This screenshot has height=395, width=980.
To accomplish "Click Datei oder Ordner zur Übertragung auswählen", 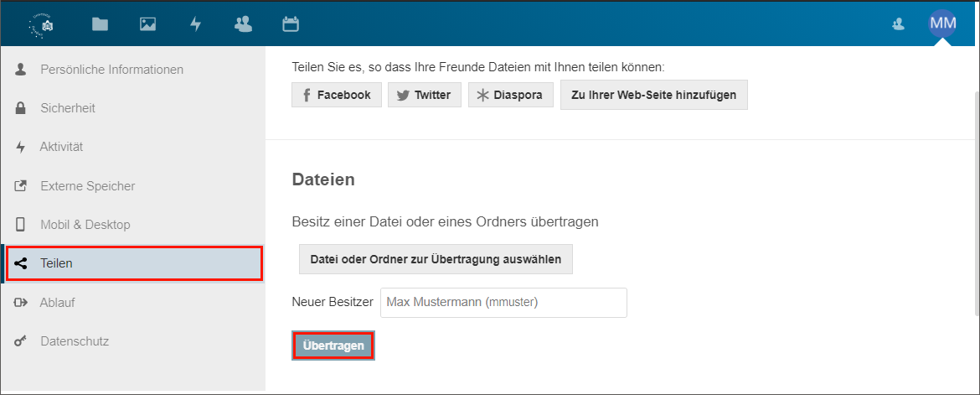I will pos(436,259).
